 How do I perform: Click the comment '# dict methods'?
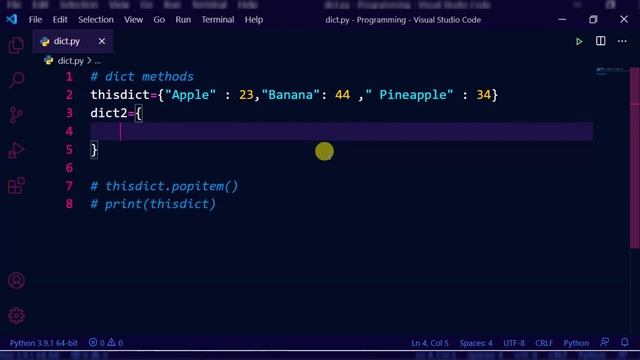click(x=142, y=76)
